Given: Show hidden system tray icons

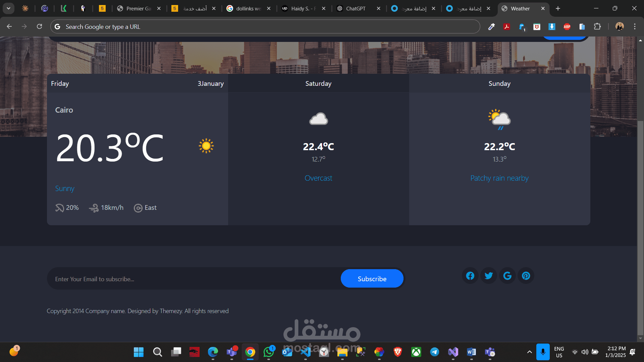Looking at the screenshot, I should pos(529,352).
